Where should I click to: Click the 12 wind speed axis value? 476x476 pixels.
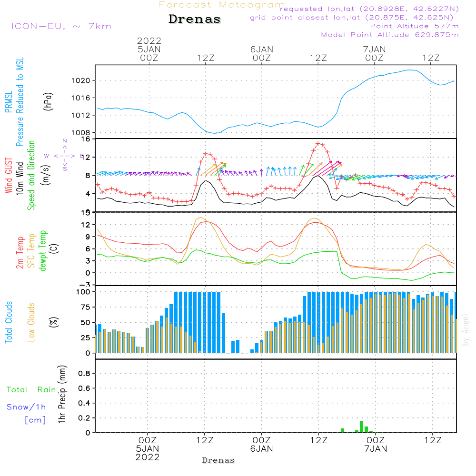[86, 157]
